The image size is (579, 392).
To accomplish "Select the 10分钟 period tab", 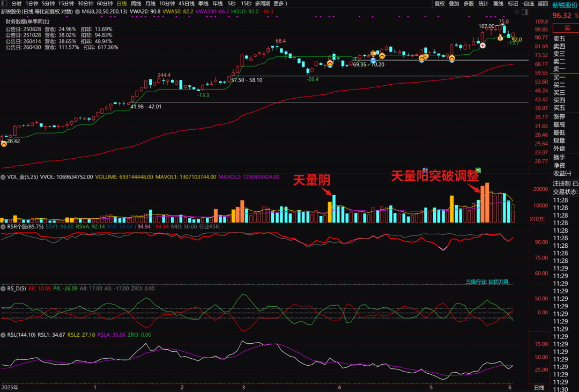I will (x=167, y=3).
